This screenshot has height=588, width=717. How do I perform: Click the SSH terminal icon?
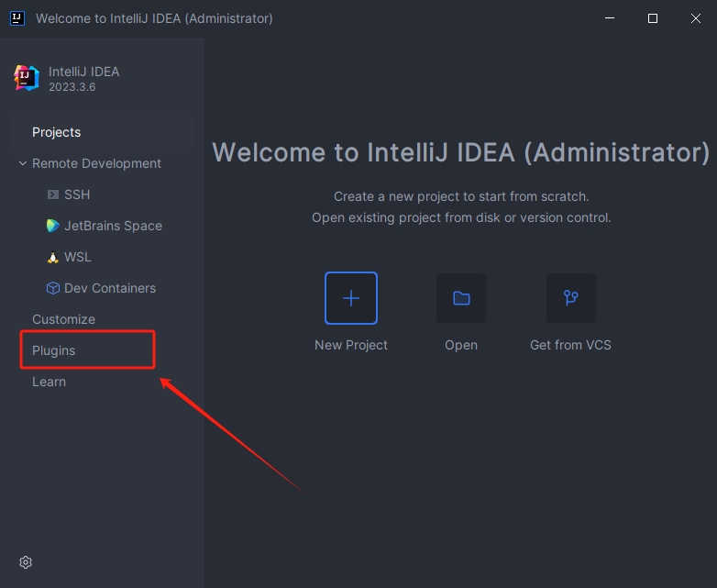tap(53, 194)
